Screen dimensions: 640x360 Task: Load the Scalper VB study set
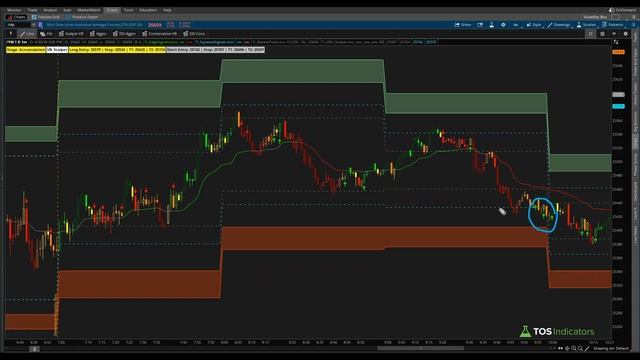click(x=71, y=34)
